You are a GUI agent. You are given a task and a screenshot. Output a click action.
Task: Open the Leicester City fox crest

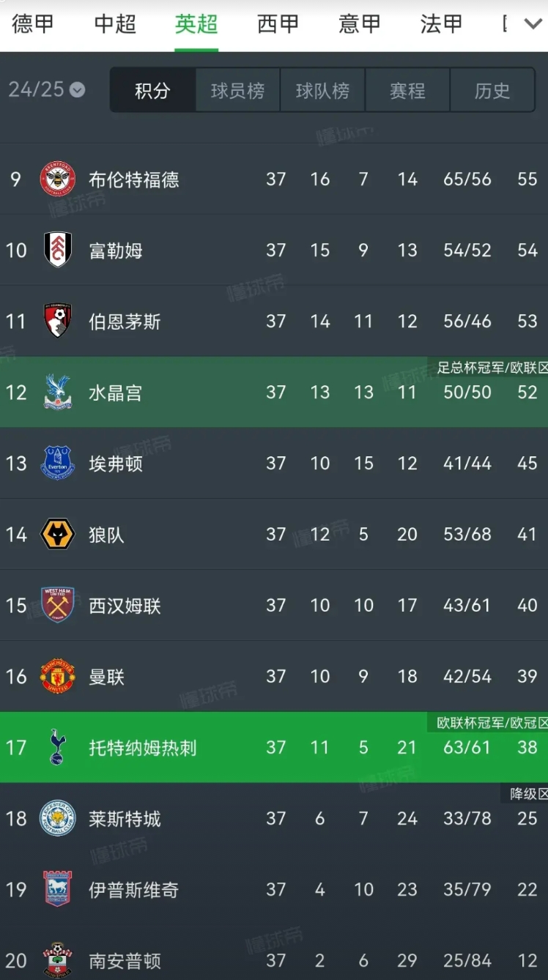[x=58, y=818]
